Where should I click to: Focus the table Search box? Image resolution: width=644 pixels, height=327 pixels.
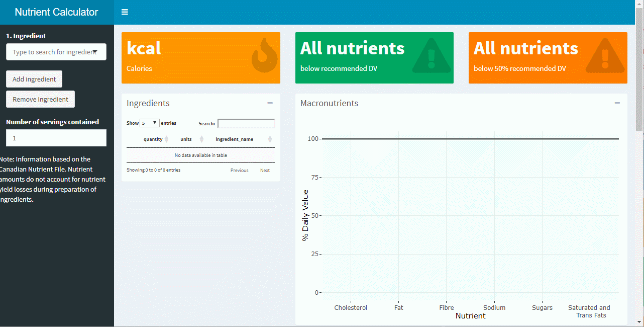click(246, 123)
